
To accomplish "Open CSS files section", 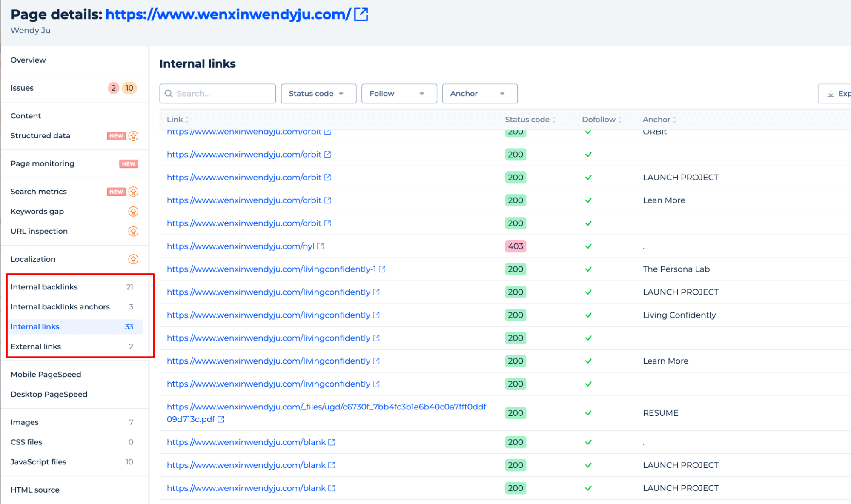I will 26,442.
